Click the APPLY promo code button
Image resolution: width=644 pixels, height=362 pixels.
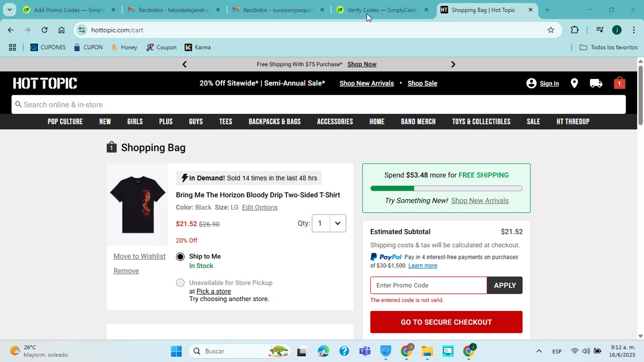point(505,286)
